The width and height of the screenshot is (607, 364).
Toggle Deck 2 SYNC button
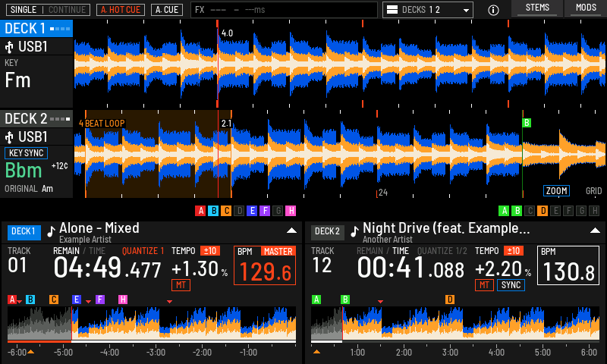(x=511, y=285)
